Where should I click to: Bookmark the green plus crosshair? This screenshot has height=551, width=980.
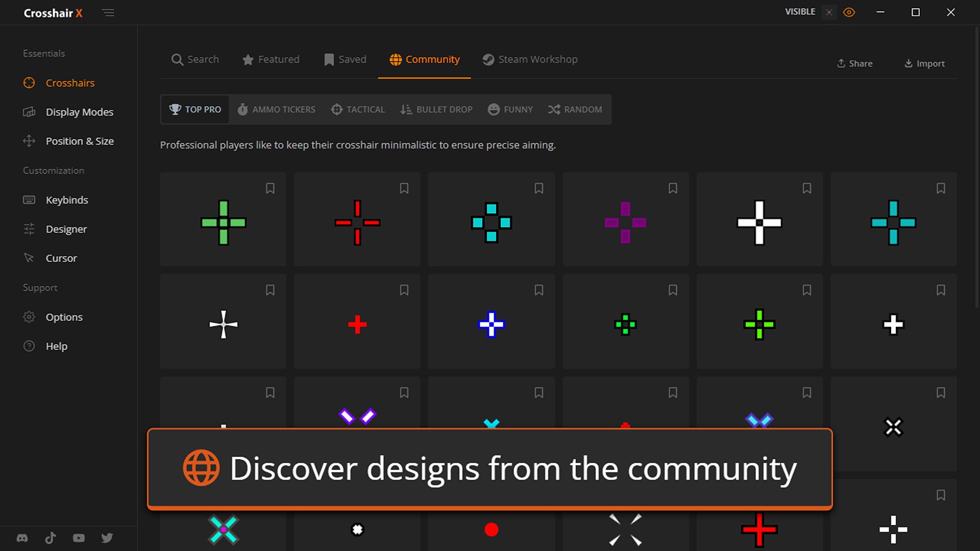click(x=271, y=188)
